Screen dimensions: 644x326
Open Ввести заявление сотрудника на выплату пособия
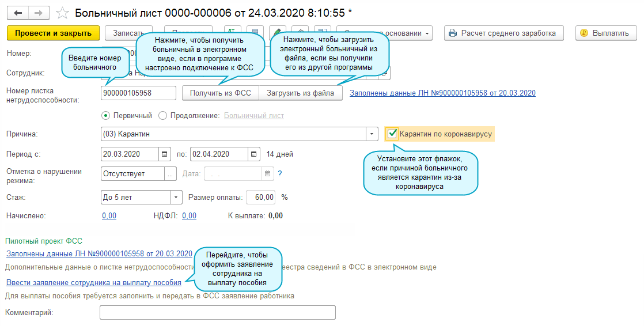(x=94, y=282)
